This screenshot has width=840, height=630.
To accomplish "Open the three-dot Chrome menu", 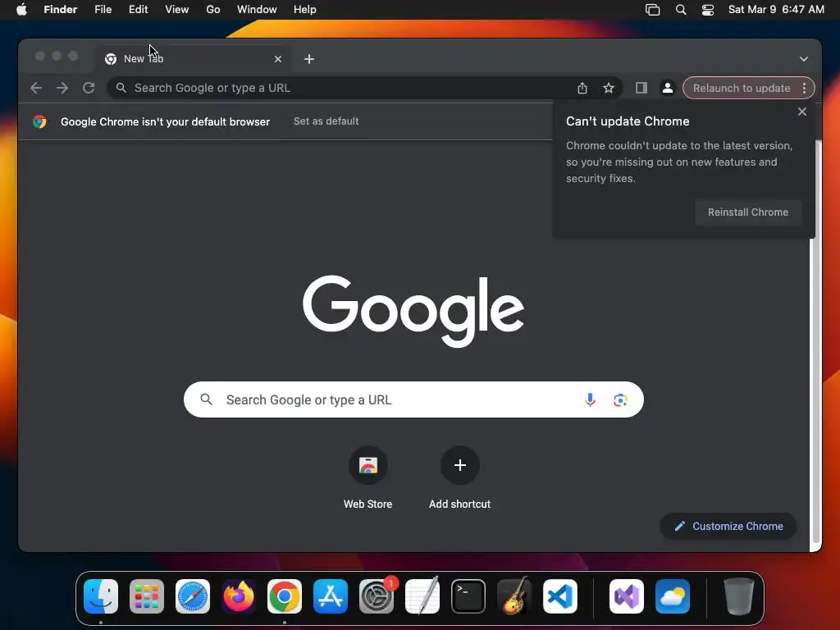I will click(x=804, y=88).
